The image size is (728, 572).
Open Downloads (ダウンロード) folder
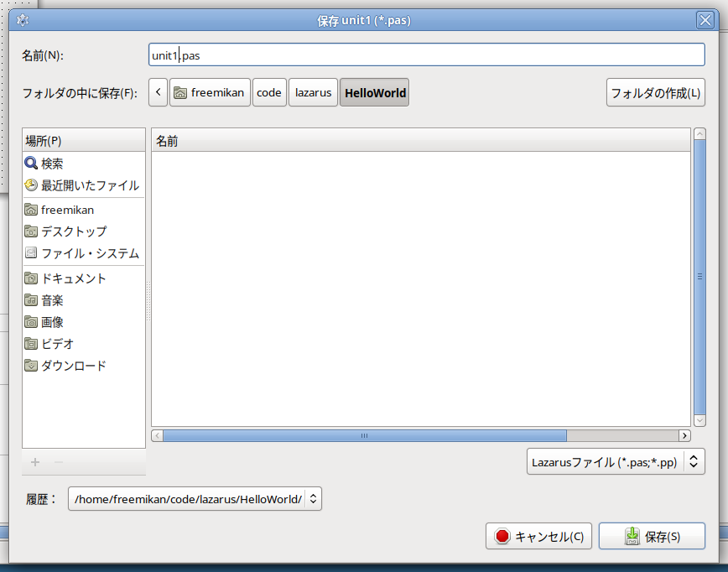74,366
